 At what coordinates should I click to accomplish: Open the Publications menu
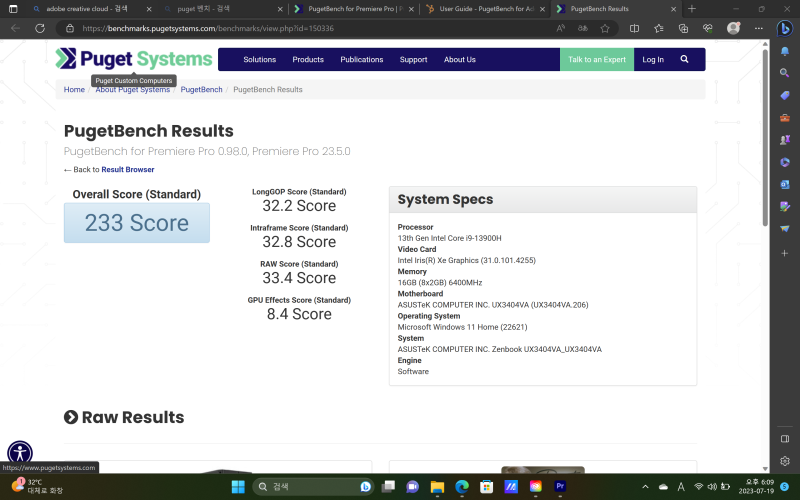[362, 59]
